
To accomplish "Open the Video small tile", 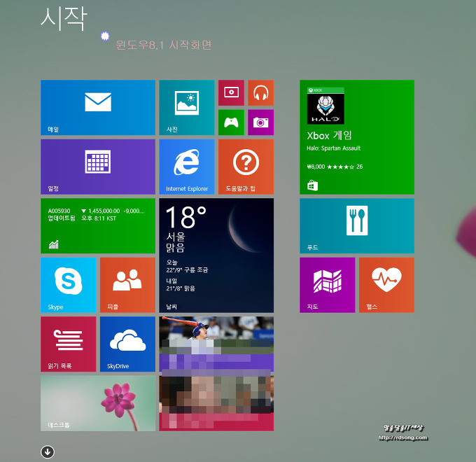I will click(x=231, y=92).
